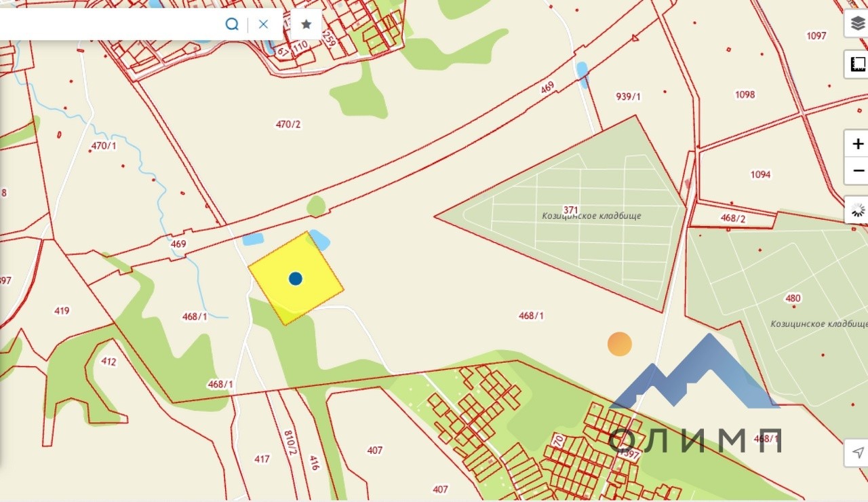Image resolution: width=868 pixels, height=502 pixels.
Task: Select parcel number 419
Action: 62,311
